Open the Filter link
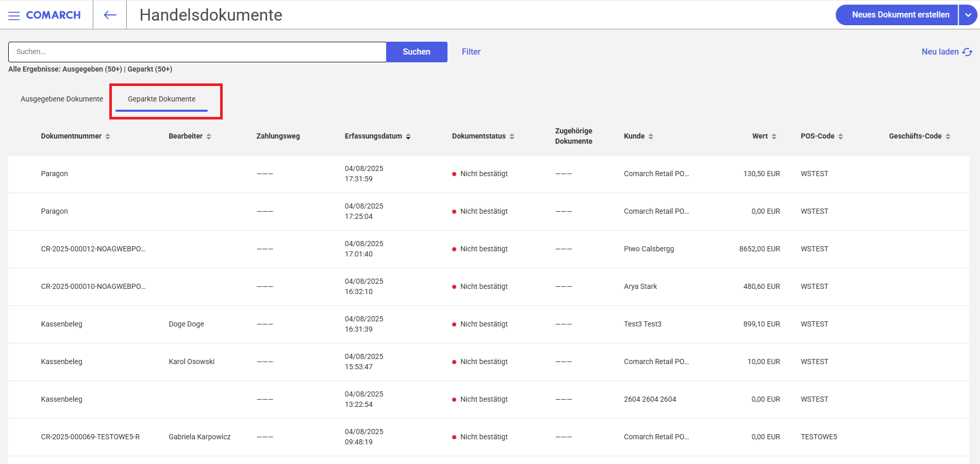 471,52
